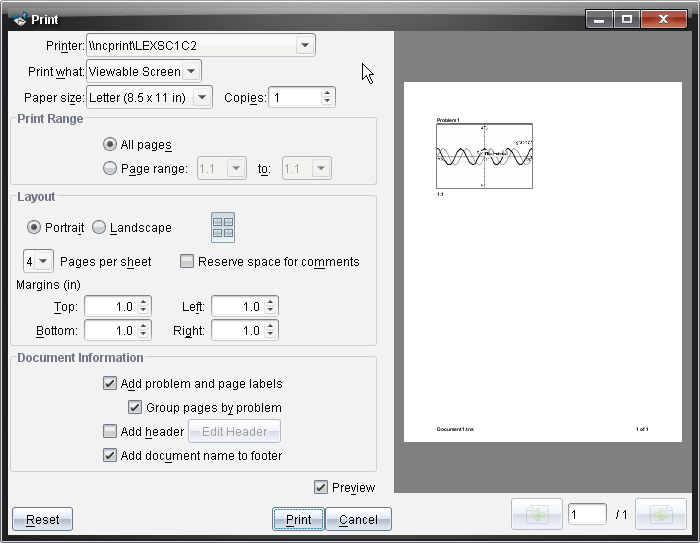Viewport: 700px width, 543px height.
Task: Go to next preview page arrow
Action: pyautogui.click(x=661, y=514)
